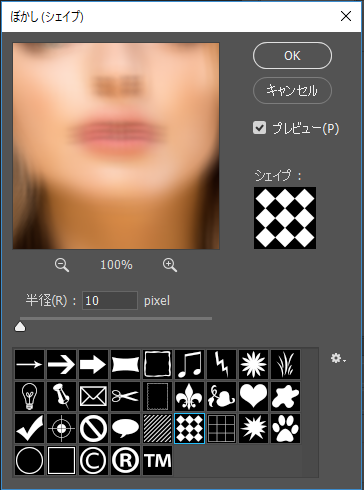Zoom out the preview with minus magnifier
The image size is (364, 490).
[x=62, y=265]
